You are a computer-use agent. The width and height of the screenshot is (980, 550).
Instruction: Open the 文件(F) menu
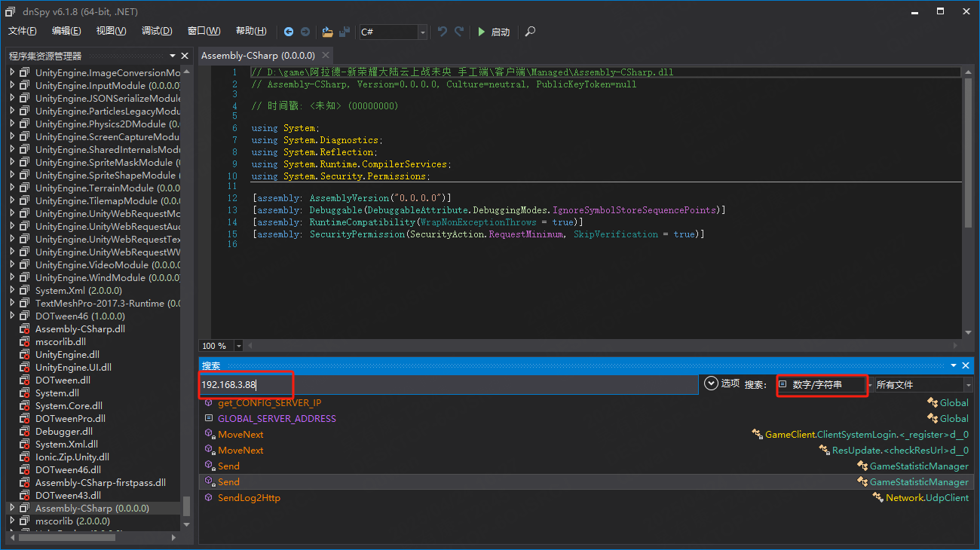point(23,31)
